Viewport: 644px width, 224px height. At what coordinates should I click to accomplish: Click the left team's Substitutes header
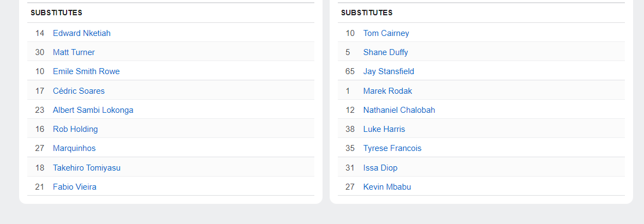(x=56, y=13)
